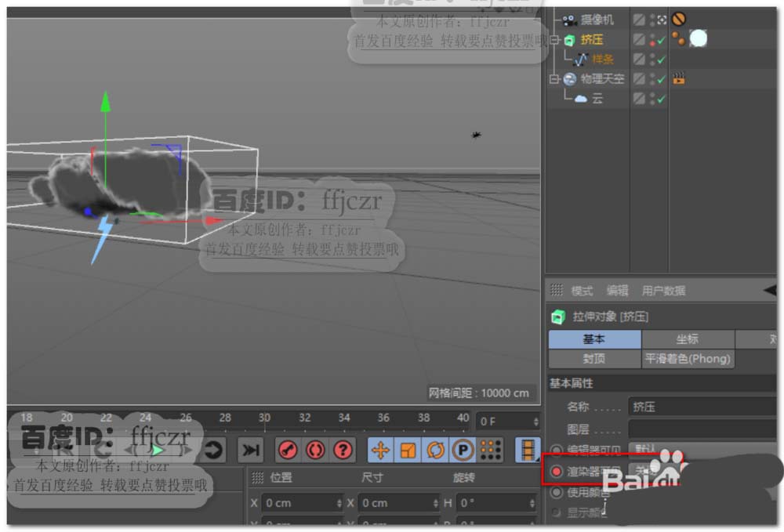Click the empty 图层 layer field
The image size is (784, 532).
[x=702, y=429]
